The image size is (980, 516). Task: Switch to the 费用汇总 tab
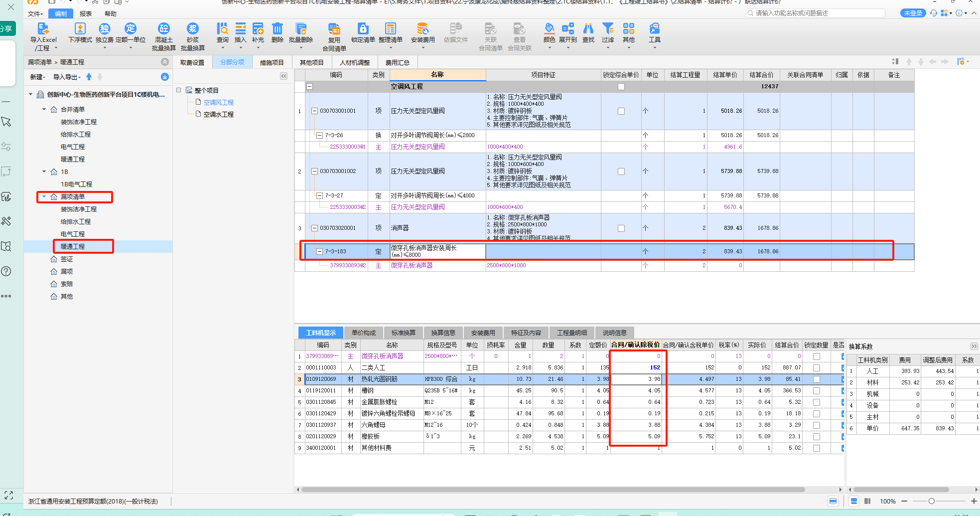397,62
